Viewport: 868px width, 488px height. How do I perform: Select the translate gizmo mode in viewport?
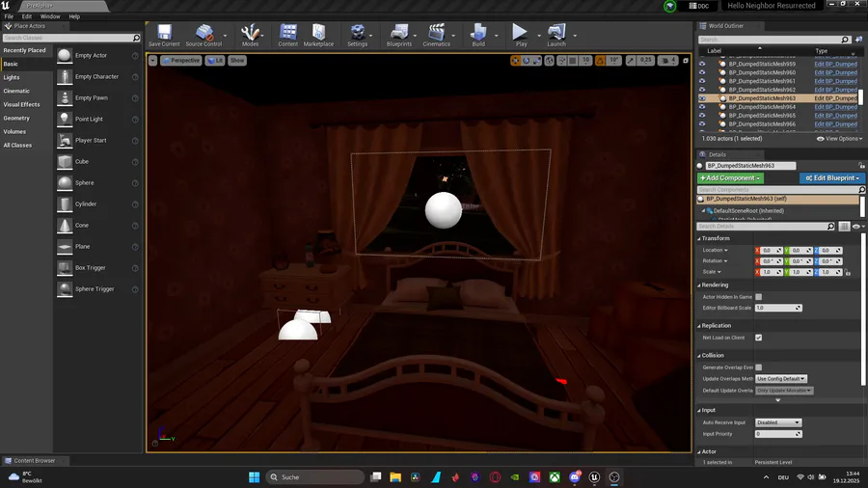[x=515, y=61]
